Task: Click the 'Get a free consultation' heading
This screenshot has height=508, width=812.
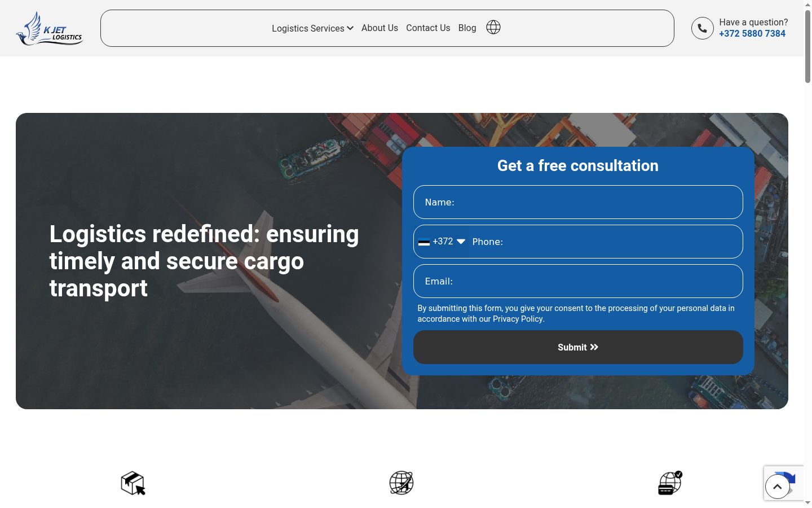Action: click(x=578, y=165)
